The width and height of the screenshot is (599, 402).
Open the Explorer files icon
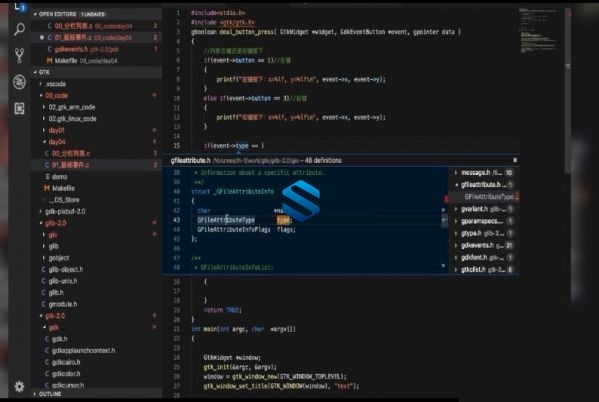[19, 6]
